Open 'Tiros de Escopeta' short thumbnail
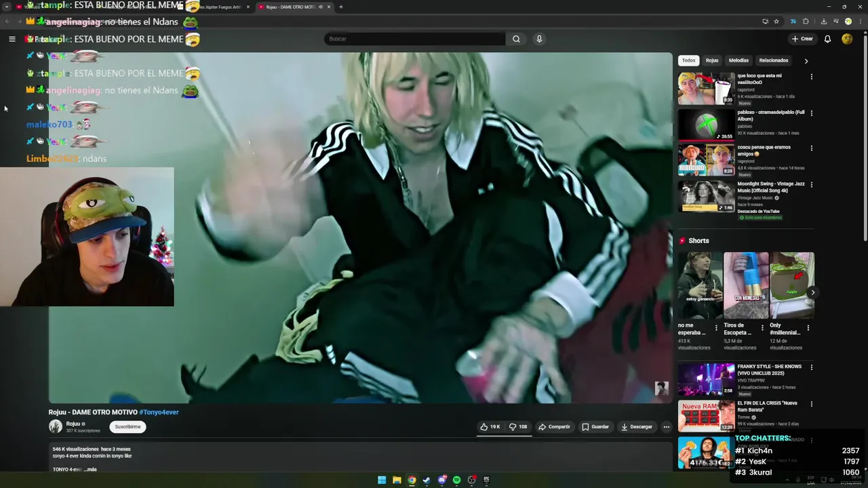The image size is (868, 488). pyautogui.click(x=746, y=285)
